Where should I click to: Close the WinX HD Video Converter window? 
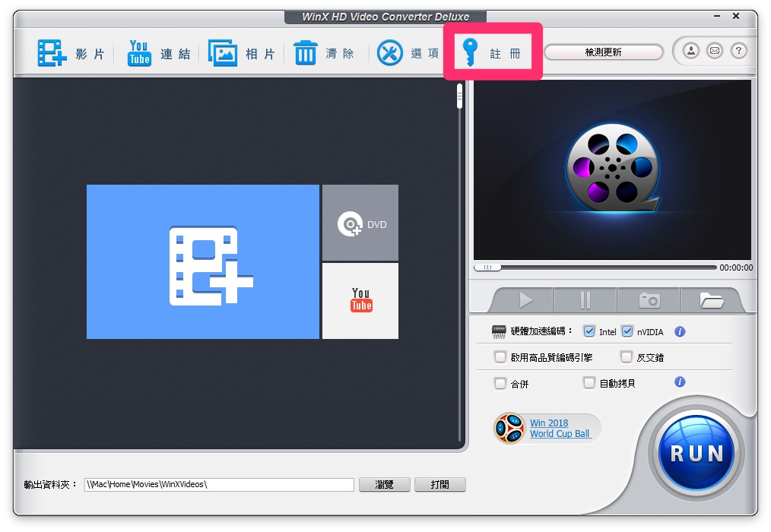pyautogui.click(x=736, y=16)
